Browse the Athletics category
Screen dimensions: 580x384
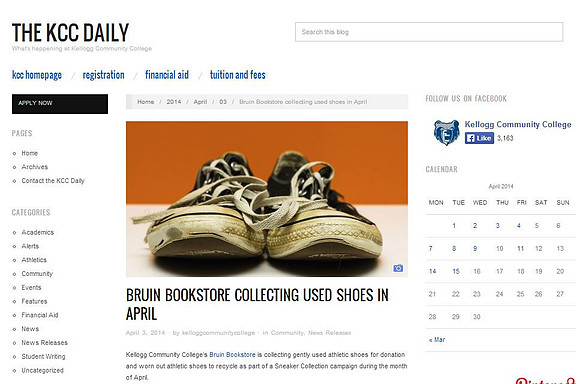point(34,260)
